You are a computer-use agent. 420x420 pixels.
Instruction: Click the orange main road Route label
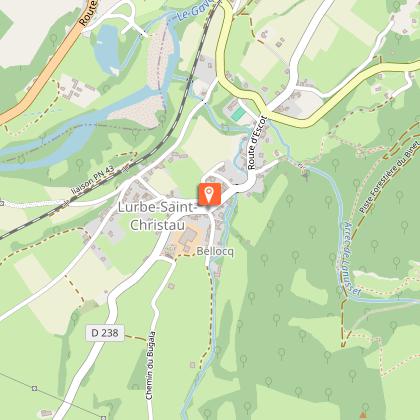pos(88,13)
